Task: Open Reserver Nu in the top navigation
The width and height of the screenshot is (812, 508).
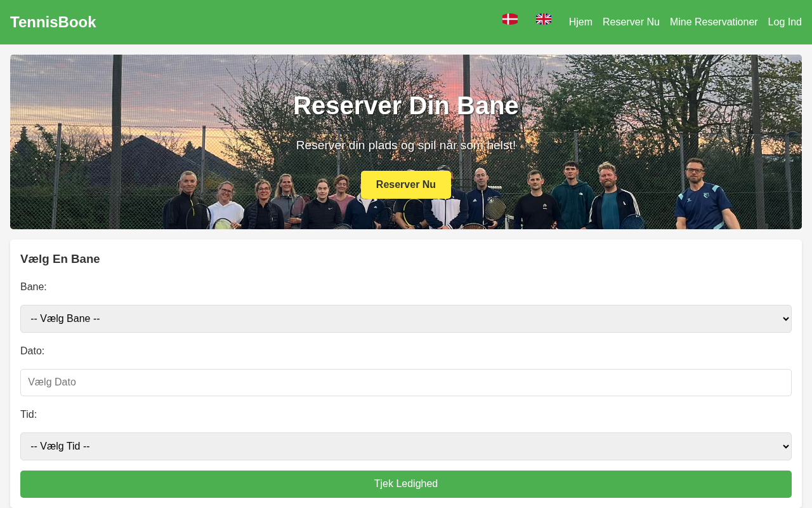Action: pos(631,22)
